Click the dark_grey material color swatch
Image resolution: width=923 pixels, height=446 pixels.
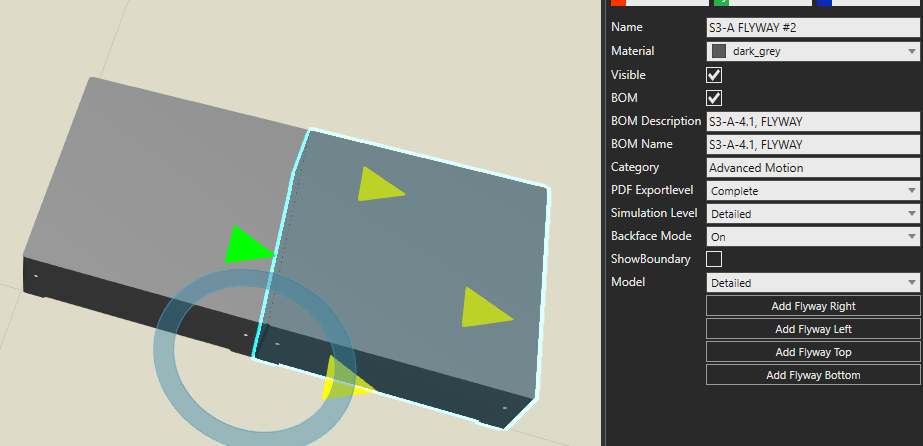click(x=719, y=50)
